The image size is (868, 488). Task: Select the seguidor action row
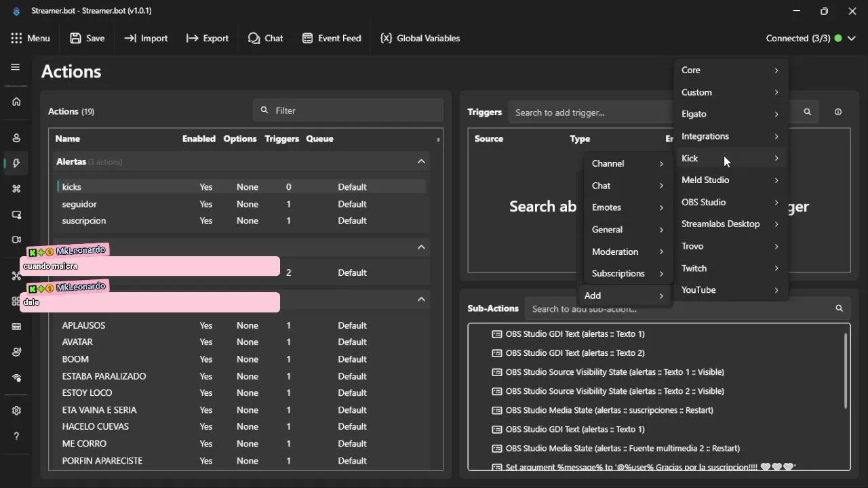(241, 204)
